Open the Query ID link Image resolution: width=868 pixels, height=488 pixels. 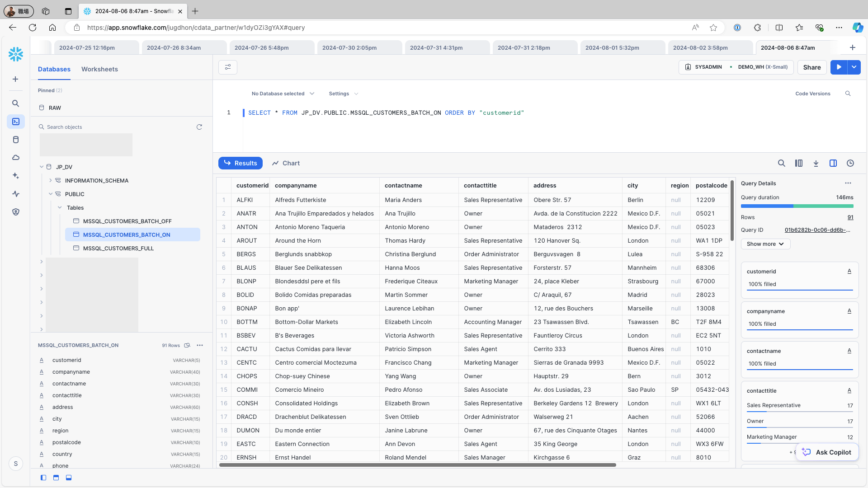[x=817, y=230]
